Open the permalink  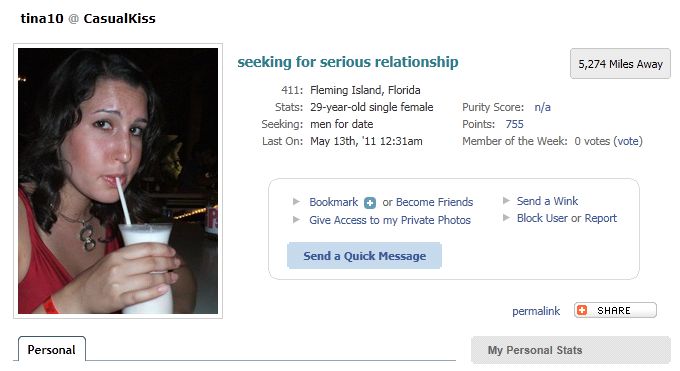pos(536,311)
